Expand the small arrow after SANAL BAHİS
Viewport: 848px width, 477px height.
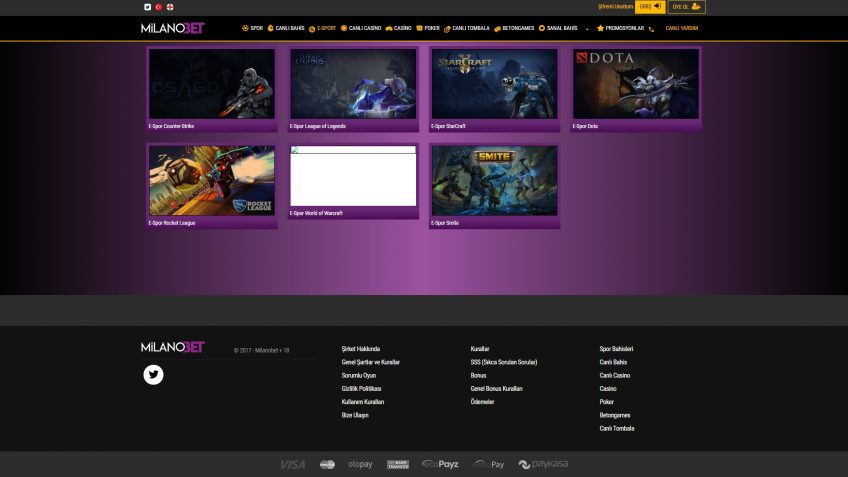tap(587, 28)
